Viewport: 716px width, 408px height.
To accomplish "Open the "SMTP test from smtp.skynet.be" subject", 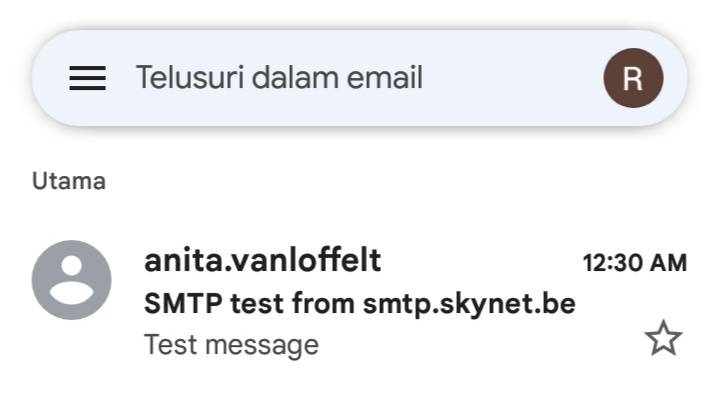I will 360,303.
